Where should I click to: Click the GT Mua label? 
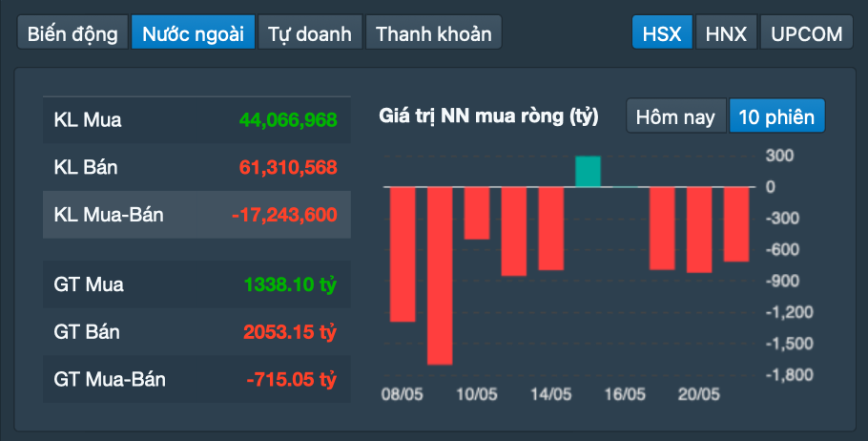pos(89,284)
